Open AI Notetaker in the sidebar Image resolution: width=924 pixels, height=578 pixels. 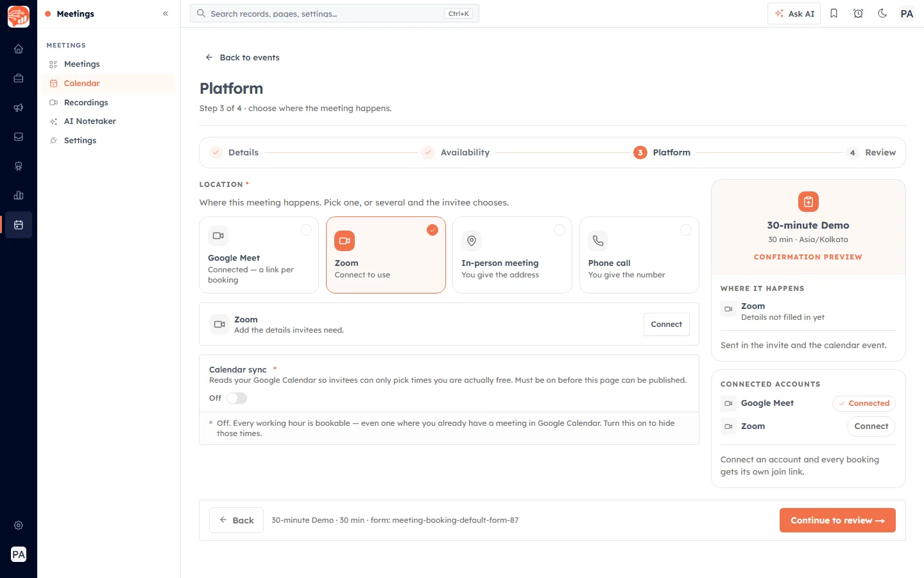(x=108, y=121)
